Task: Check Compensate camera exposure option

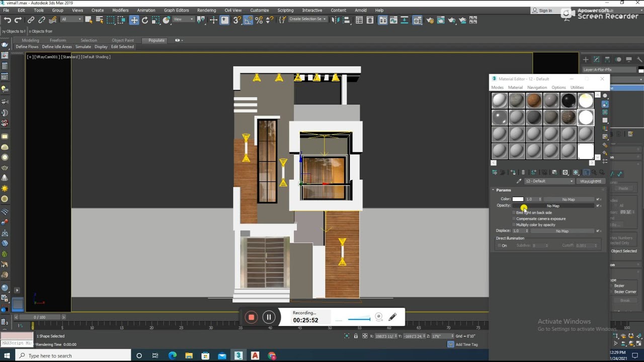Action: (x=514, y=219)
